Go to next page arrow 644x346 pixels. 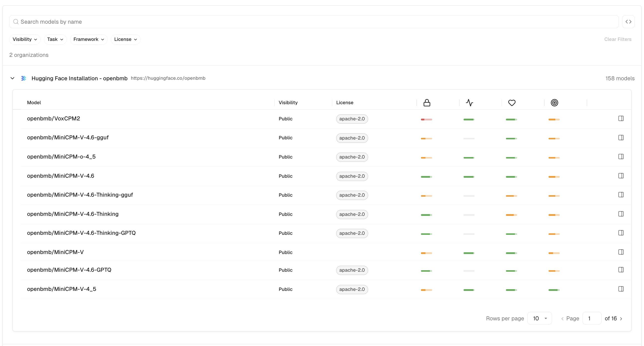621,319
